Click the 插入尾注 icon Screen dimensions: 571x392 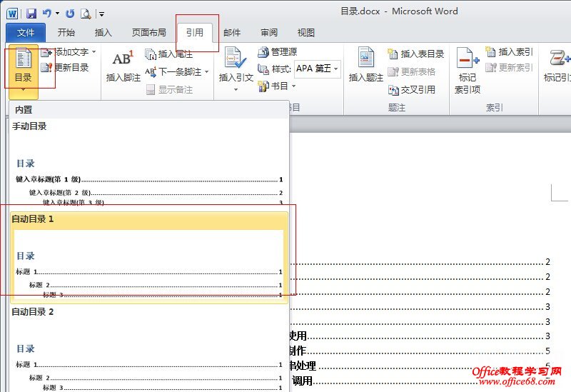[x=151, y=54]
